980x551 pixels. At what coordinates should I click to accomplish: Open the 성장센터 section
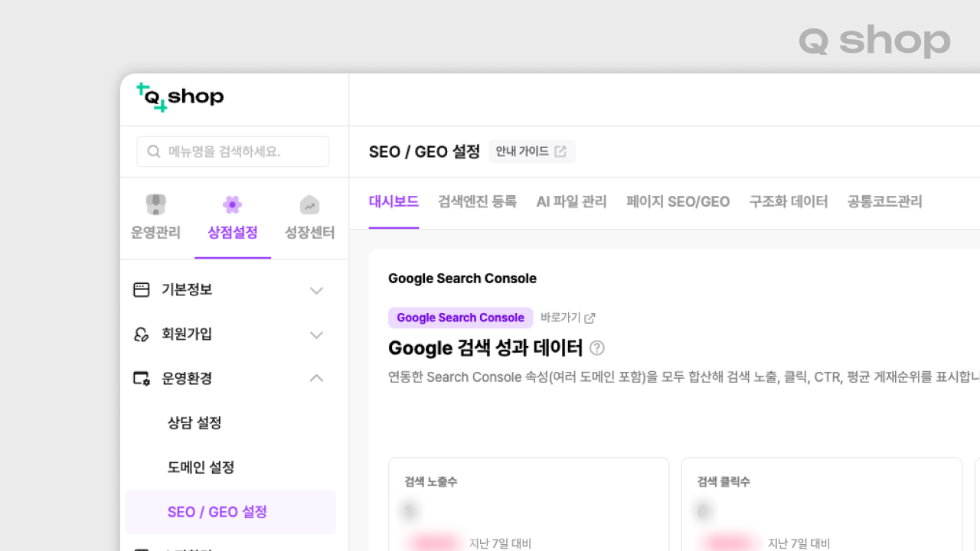point(309,233)
